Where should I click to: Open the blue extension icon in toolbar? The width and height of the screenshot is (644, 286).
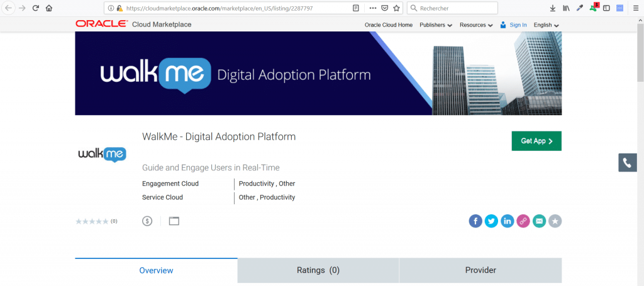[x=619, y=8]
